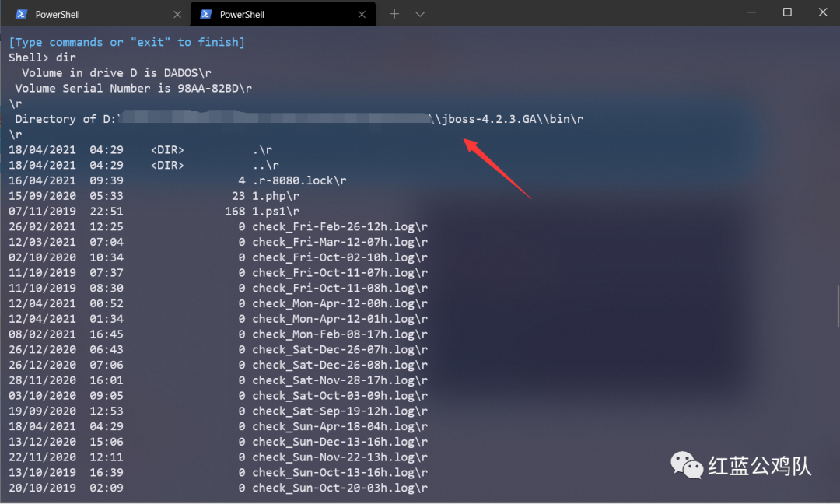The height and width of the screenshot is (504, 840).
Task: Click the vertical scrollbar thumb
Action: tap(837, 306)
